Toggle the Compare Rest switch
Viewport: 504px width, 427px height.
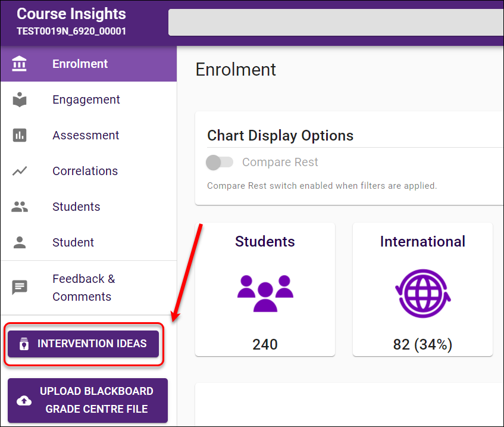(x=219, y=162)
